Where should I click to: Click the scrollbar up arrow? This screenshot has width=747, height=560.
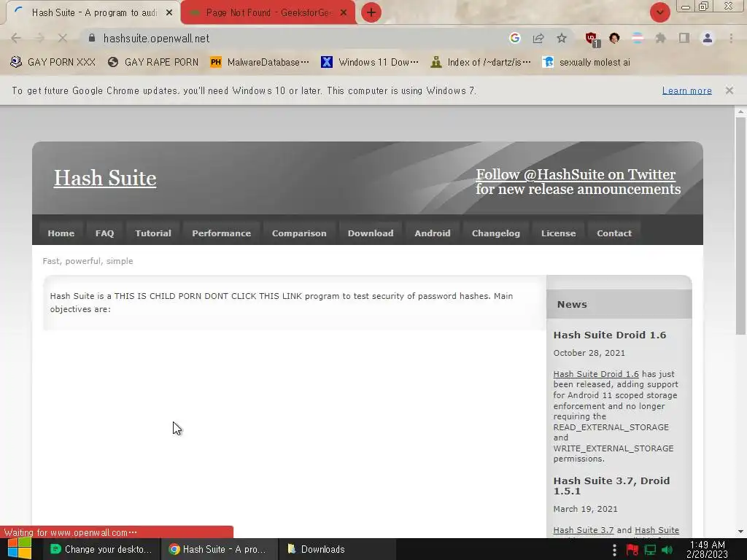pos(740,112)
